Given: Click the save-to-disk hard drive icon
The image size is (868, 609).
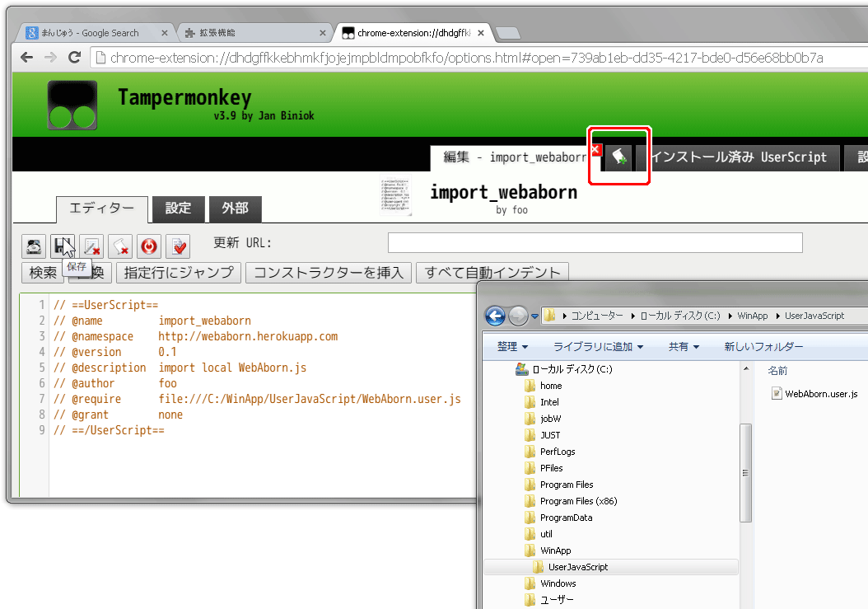Looking at the screenshot, I should [x=34, y=246].
